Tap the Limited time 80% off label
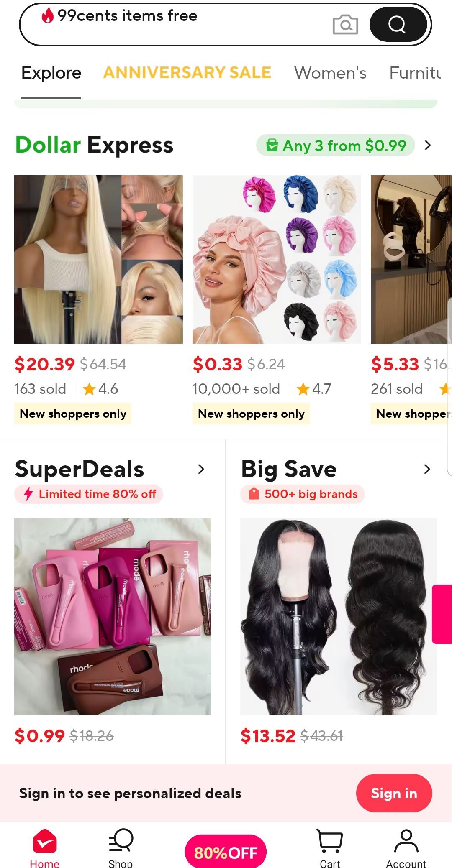This screenshot has width=452, height=868. point(89,494)
